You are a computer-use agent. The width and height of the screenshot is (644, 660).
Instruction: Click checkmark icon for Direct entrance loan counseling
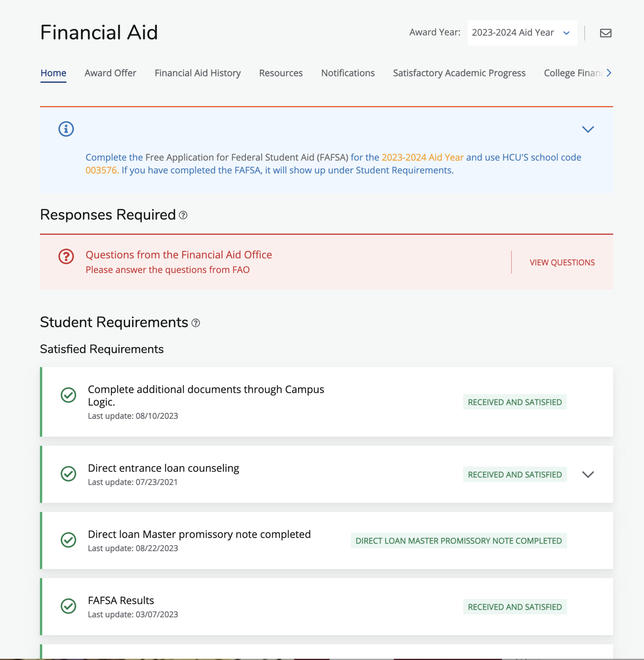[x=68, y=473]
